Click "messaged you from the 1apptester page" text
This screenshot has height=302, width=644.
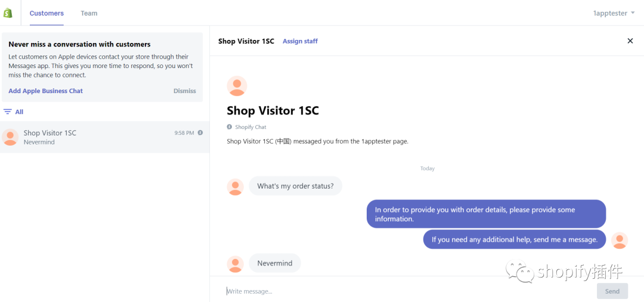pos(351,141)
